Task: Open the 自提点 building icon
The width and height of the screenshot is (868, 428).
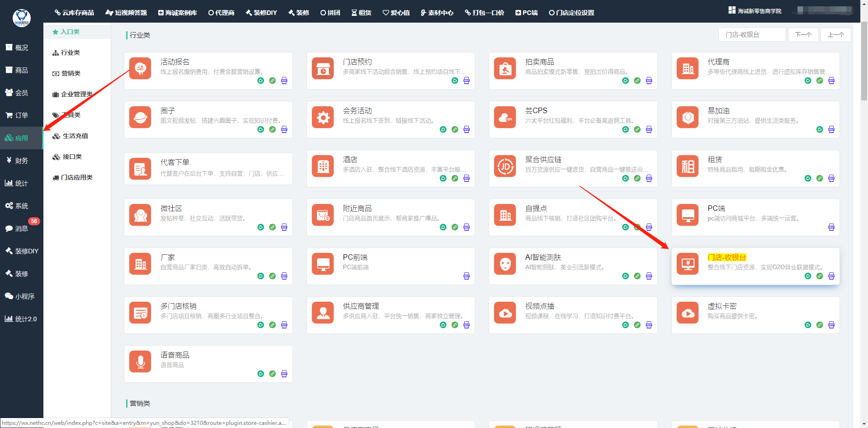Action: click(x=505, y=215)
